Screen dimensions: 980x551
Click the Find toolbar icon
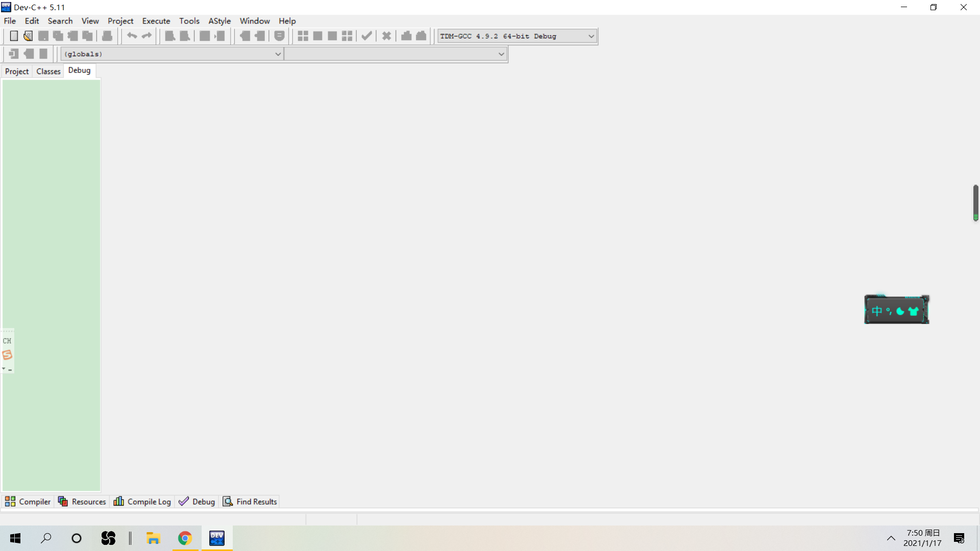(x=170, y=36)
